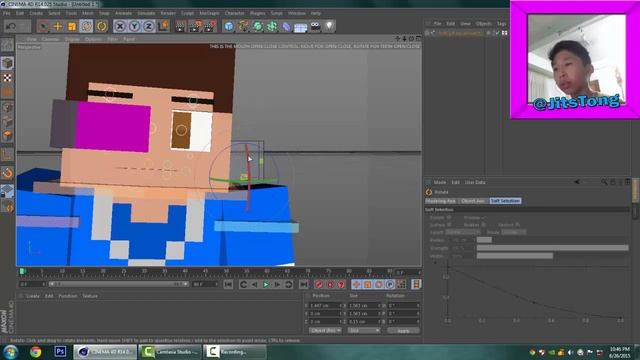640x360 pixels.
Task: Click the Undo arrow in the top toolbar
Action: 11,26
